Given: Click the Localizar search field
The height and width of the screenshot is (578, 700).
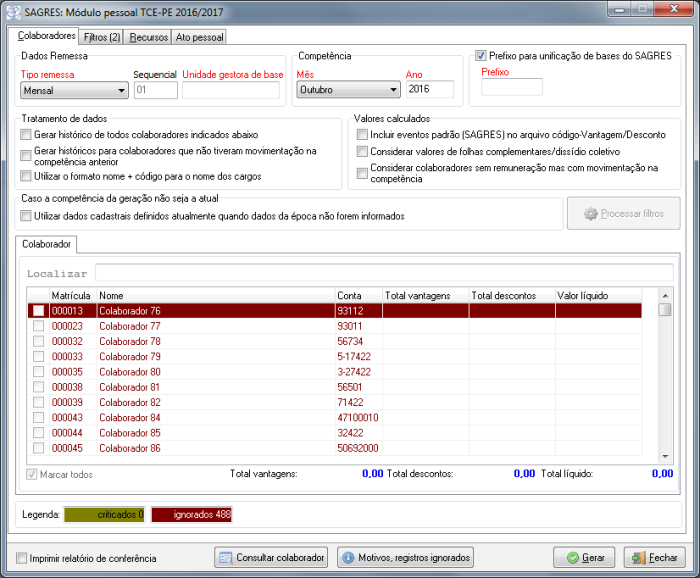Looking at the screenshot, I should pos(383,273).
